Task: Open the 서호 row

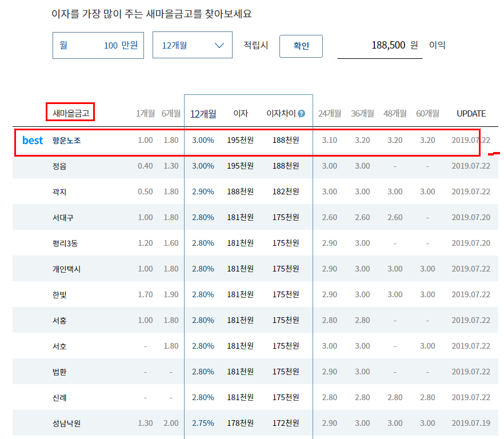Action: (x=255, y=346)
